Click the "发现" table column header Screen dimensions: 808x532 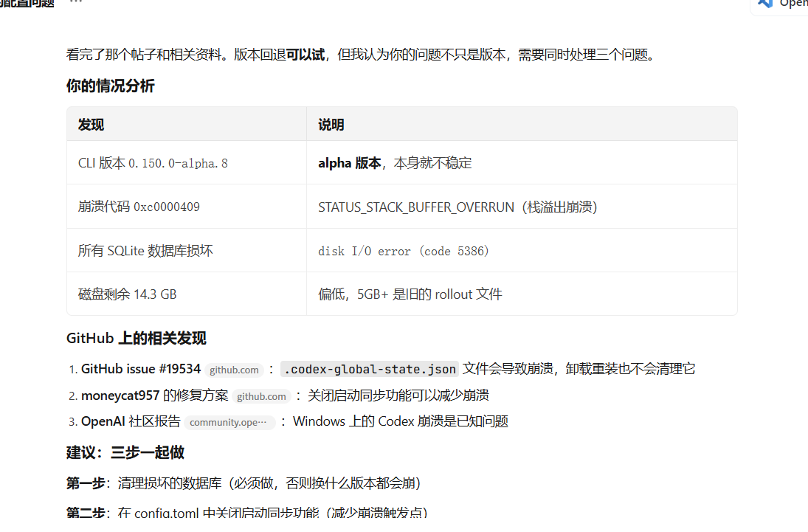[x=187, y=124]
